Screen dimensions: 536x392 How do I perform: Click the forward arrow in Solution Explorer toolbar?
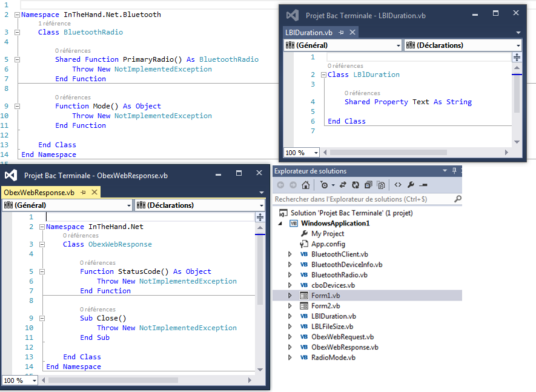293,185
